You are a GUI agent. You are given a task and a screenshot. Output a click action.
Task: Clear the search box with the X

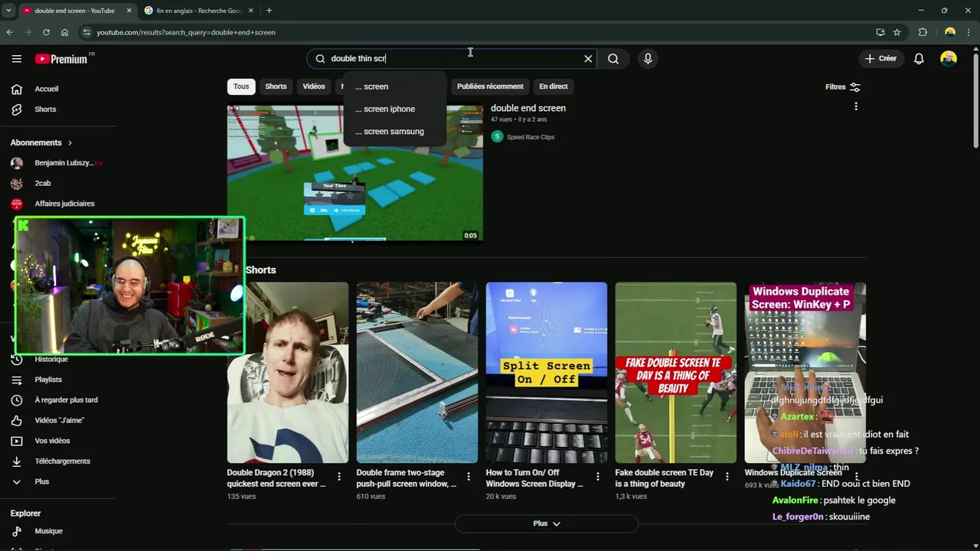click(588, 59)
